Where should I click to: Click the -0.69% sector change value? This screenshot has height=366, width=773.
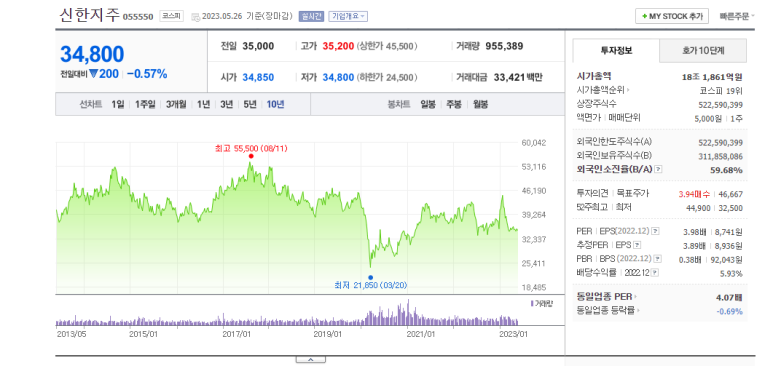click(729, 311)
